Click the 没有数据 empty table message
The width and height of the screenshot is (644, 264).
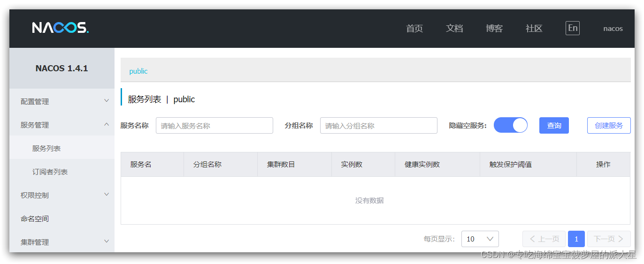click(x=369, y=200)
